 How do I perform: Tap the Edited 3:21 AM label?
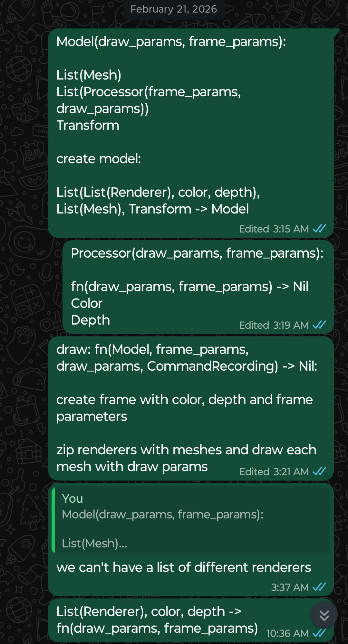pyautogui.click(x=274, y=472)
